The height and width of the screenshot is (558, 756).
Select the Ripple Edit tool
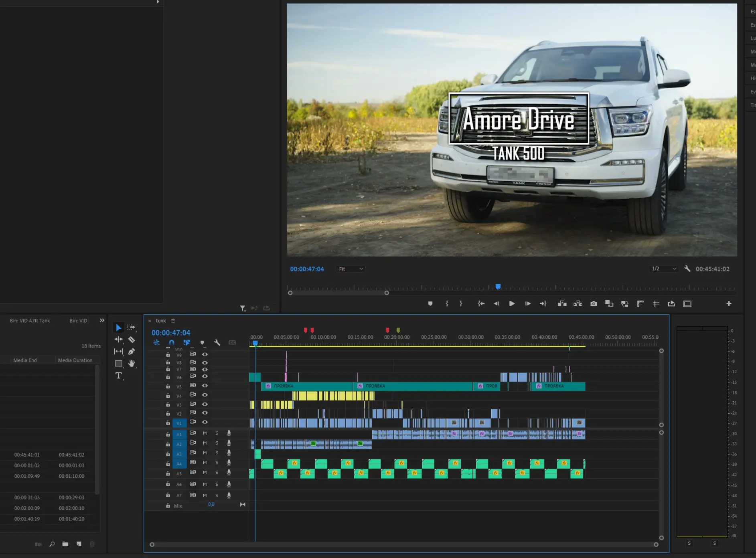(x=118, y=340)
